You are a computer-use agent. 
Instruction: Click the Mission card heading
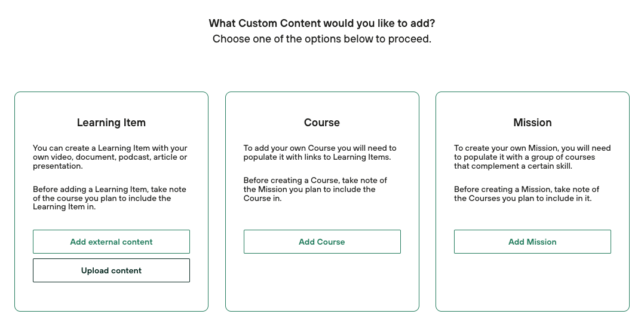click(x=532, y=123)
